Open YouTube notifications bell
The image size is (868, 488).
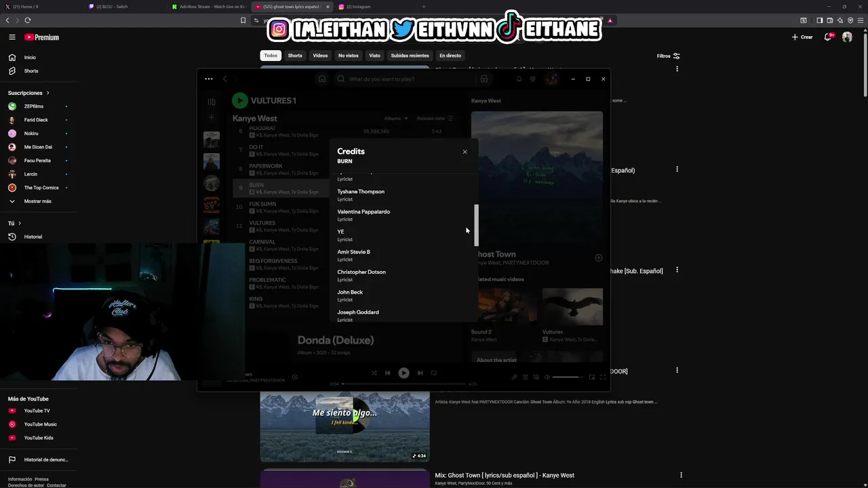pos(828,37)
